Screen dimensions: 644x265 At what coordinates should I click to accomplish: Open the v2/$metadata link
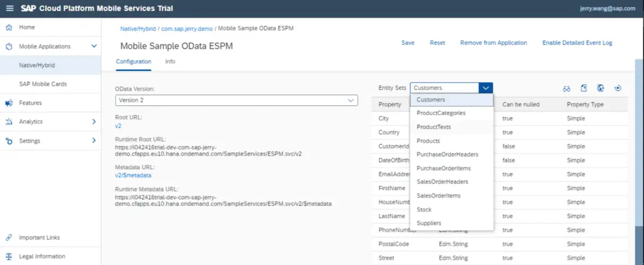pyautogui.click(x=133, y=175)
